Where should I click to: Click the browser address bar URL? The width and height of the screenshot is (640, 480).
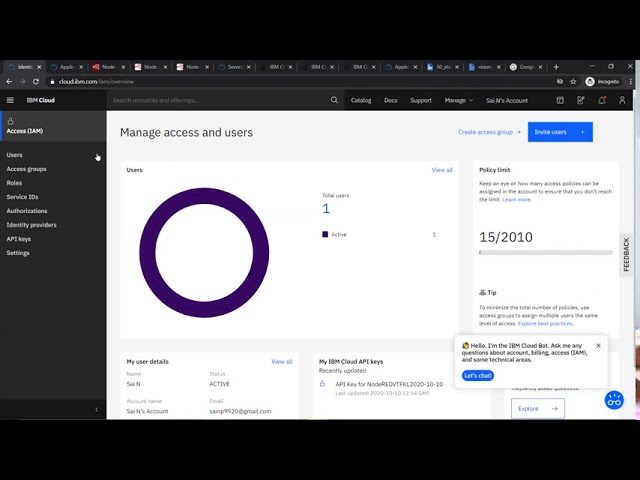(96, 82)
